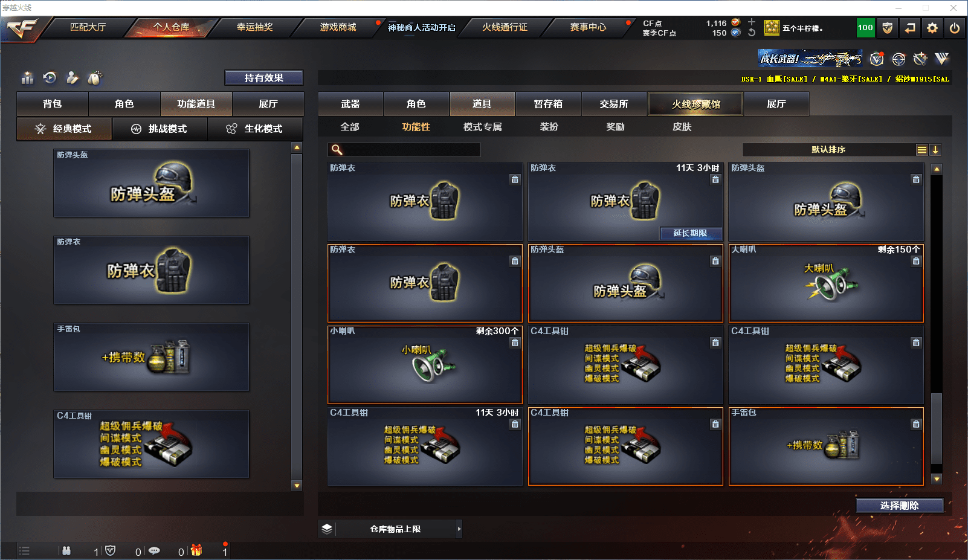Click the power exit icon
968x560 pixels.
tap(955, 28)
